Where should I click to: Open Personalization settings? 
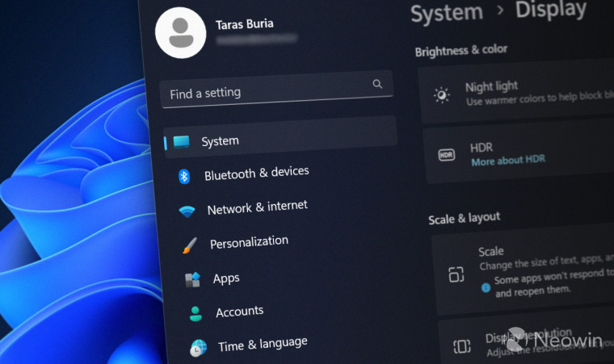point(249,242)
